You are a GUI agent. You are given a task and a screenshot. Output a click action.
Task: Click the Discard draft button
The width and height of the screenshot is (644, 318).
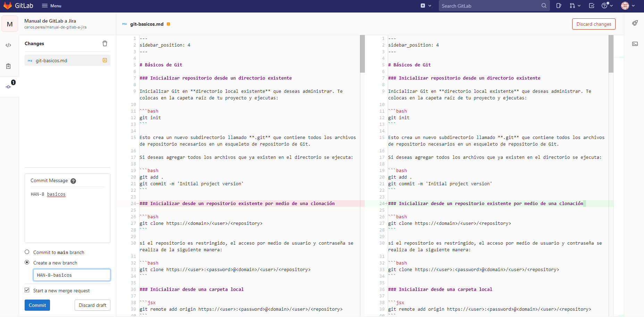(92, 305)
